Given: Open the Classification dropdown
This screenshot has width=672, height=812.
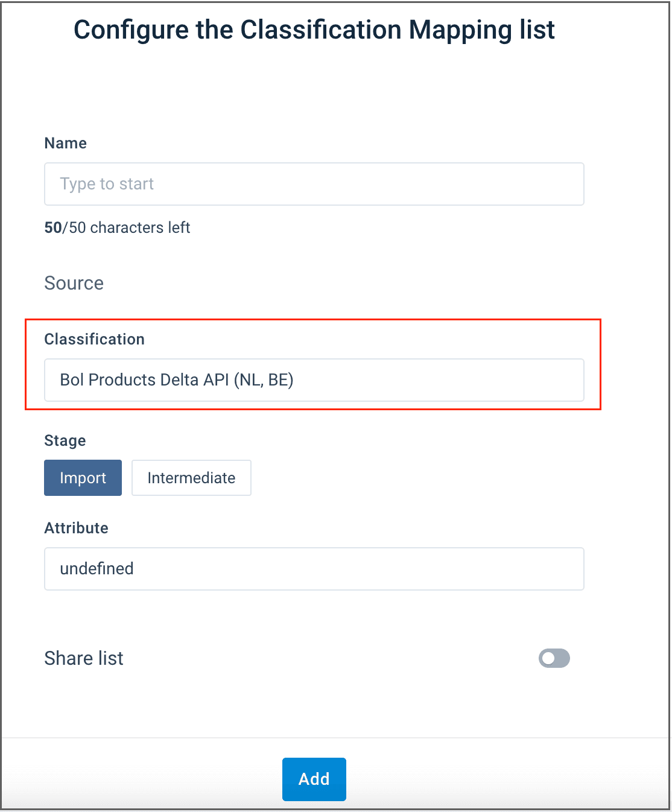Looking at the screenshot, I should click(314, 380).
